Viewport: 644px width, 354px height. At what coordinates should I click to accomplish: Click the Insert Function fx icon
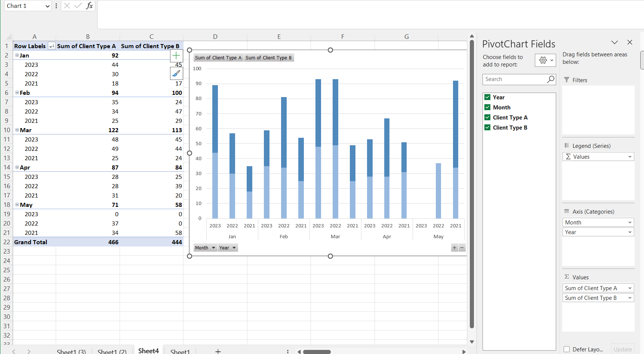(x=89, y=6)
